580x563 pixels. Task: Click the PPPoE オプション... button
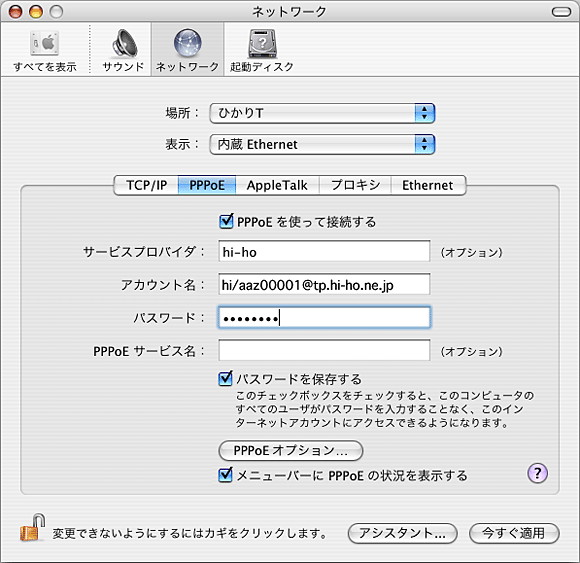[291, 451]
